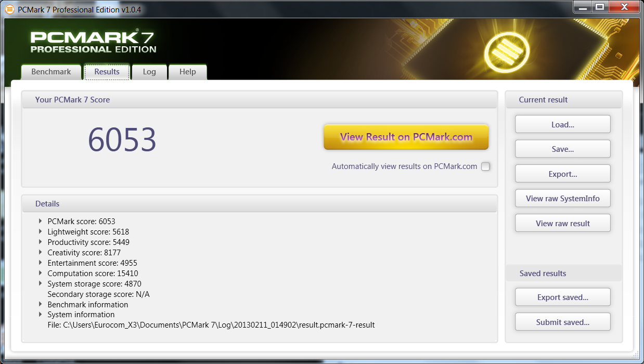The image size is (644, 364).
Task: Expand the System information row arrow
Action: 41,314
